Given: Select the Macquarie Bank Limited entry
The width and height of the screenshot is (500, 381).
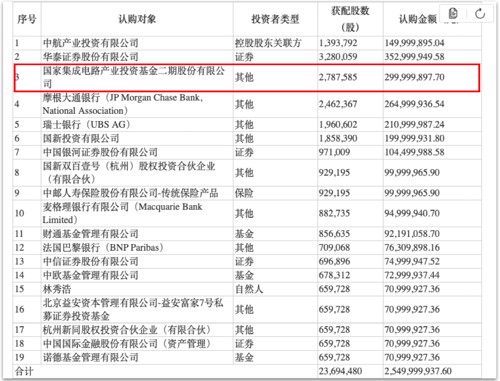Looking at the screenshot, I should click(x=122, y=213).
